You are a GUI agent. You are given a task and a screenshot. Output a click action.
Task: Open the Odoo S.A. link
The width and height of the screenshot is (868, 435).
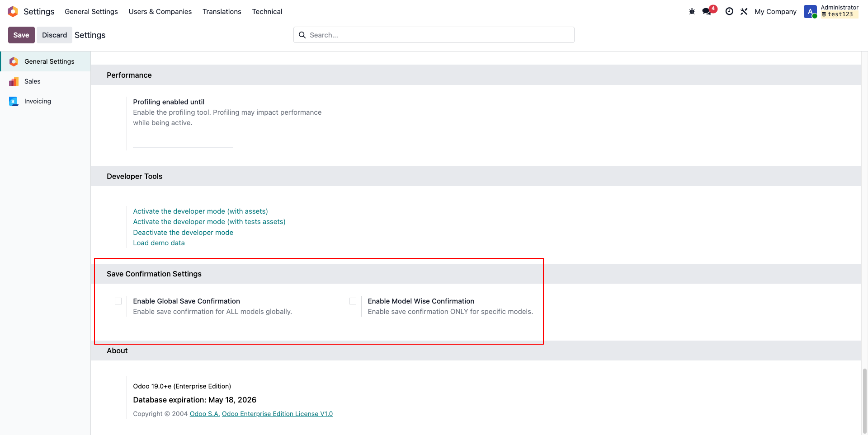tap(205, 414)
